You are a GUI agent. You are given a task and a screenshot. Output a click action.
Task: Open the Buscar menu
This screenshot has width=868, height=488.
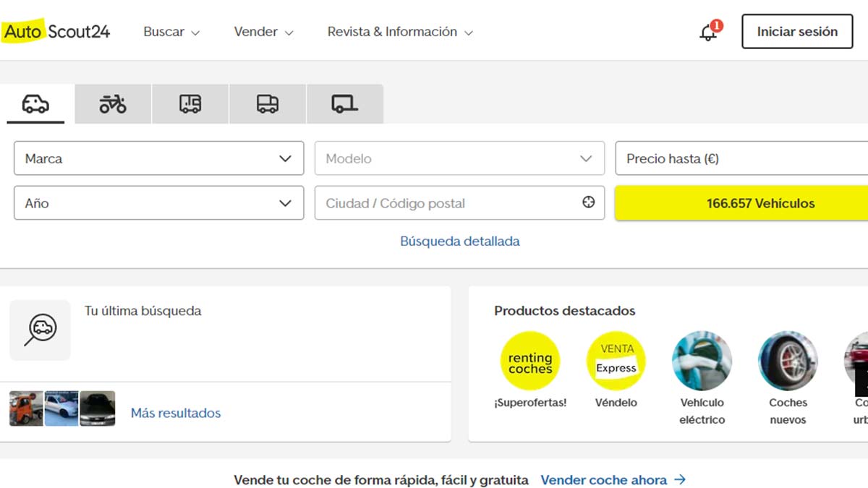[171, 32]
